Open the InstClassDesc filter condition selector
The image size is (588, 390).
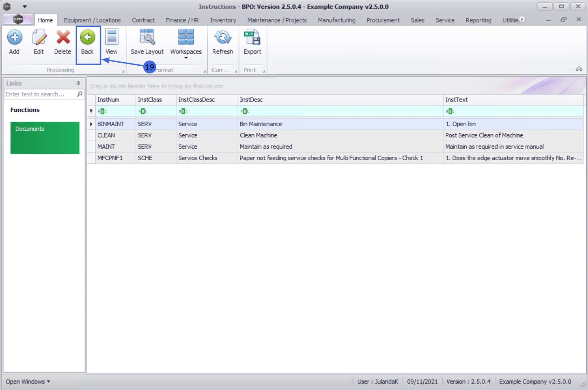183,111
